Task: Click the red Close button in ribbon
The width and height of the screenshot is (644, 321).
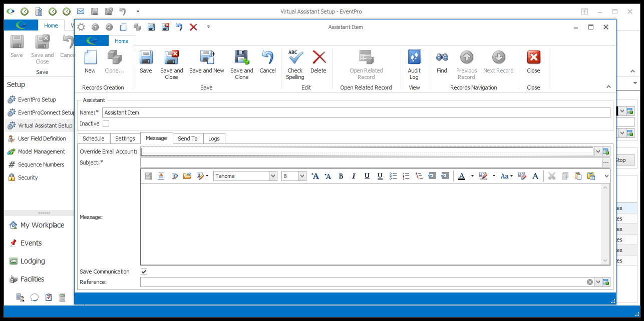Action: 533,62
